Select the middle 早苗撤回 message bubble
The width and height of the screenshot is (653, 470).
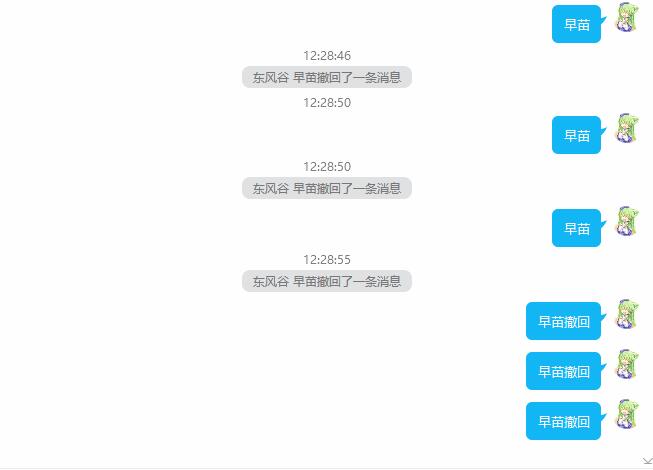point(563,371)
